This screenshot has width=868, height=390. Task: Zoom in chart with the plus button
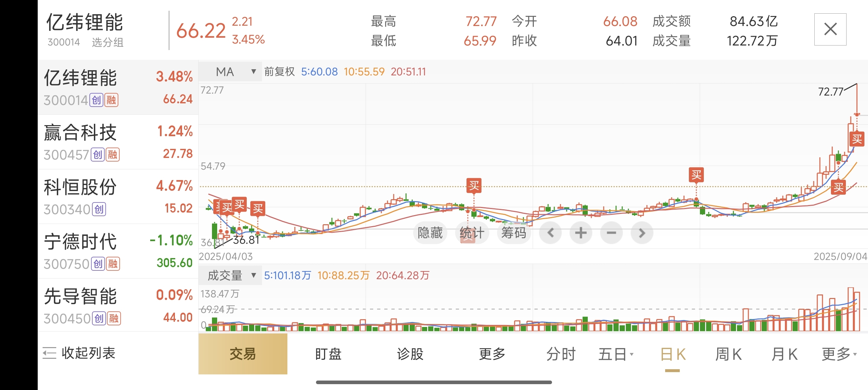[581, 233]
